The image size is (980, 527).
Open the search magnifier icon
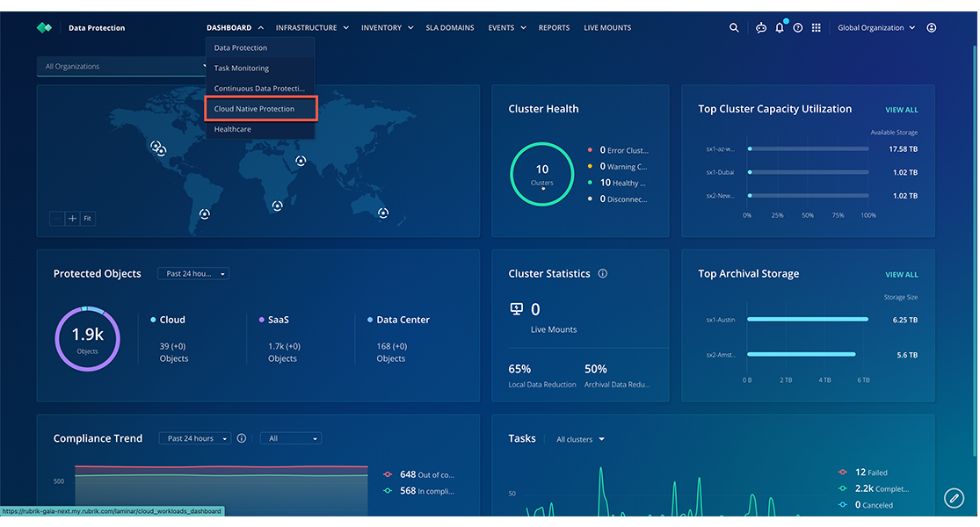pos(734,27)
